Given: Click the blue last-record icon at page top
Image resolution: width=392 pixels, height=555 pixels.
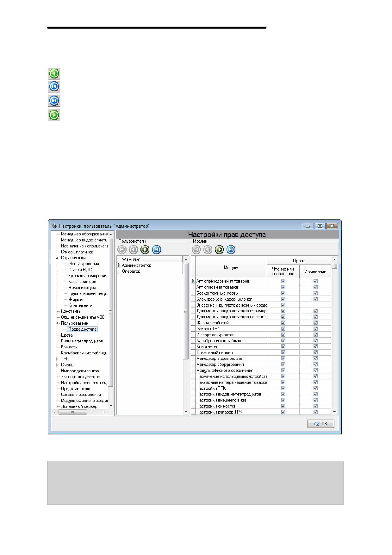Looking at the screenshot, I should click(x=54, y=101).
